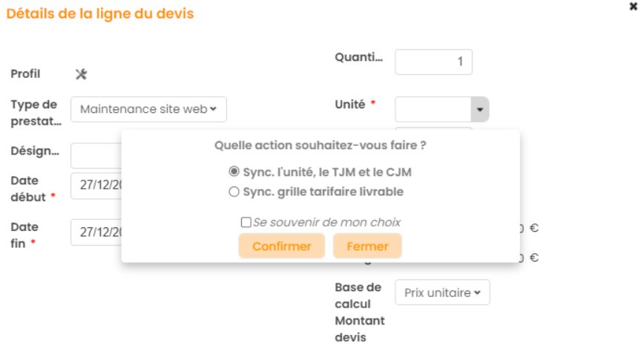Click inside the Unité text box
Viewport: 644px width, 352px height.
pyautogui.click(x=433, y=110)
